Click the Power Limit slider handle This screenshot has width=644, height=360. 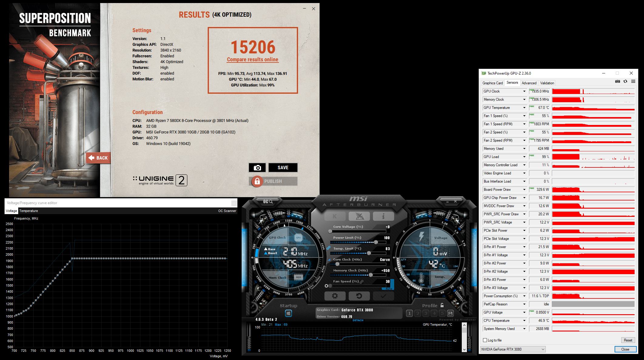coord(376,242)
